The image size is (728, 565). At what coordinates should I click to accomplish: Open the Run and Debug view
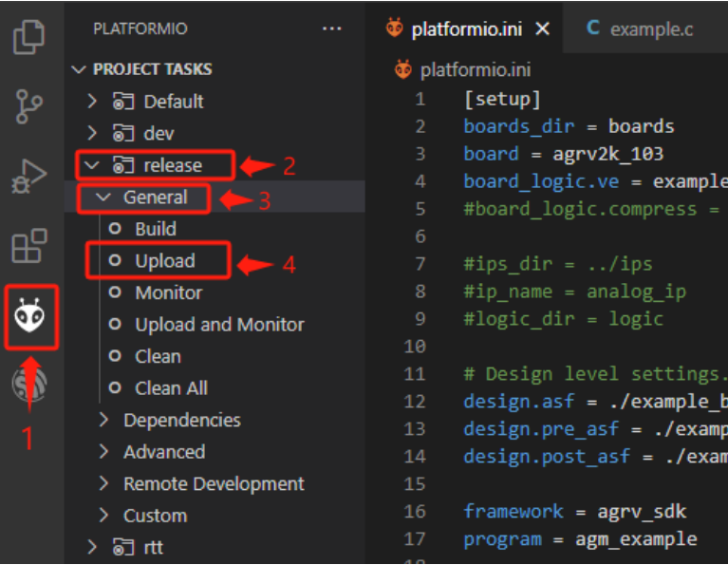[x=30, y=177]
